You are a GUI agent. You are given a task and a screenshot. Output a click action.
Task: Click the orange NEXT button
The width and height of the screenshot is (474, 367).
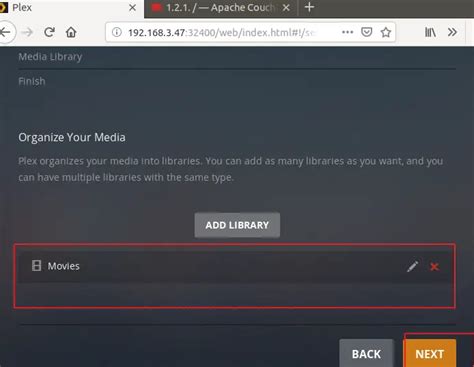[x=430, y=354]
